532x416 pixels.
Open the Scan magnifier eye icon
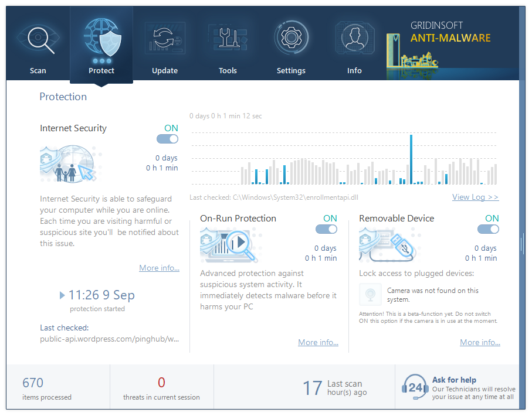(x=38, y=41)
